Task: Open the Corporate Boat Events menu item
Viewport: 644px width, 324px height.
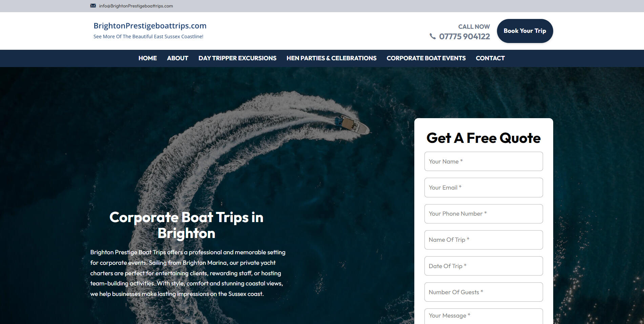Action: (426, 58)
